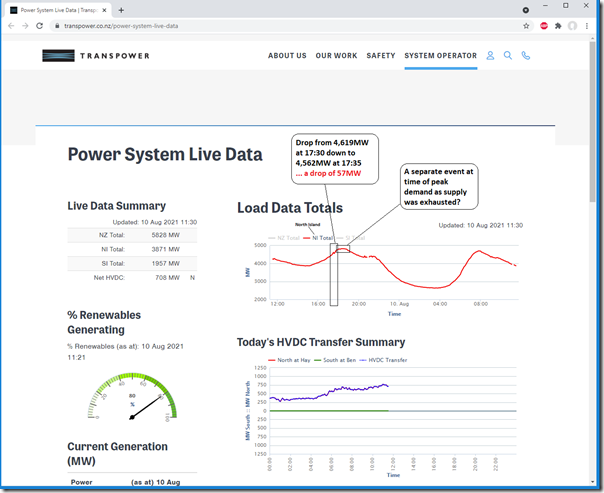Open the SAFETY menu

pos(381,56)
